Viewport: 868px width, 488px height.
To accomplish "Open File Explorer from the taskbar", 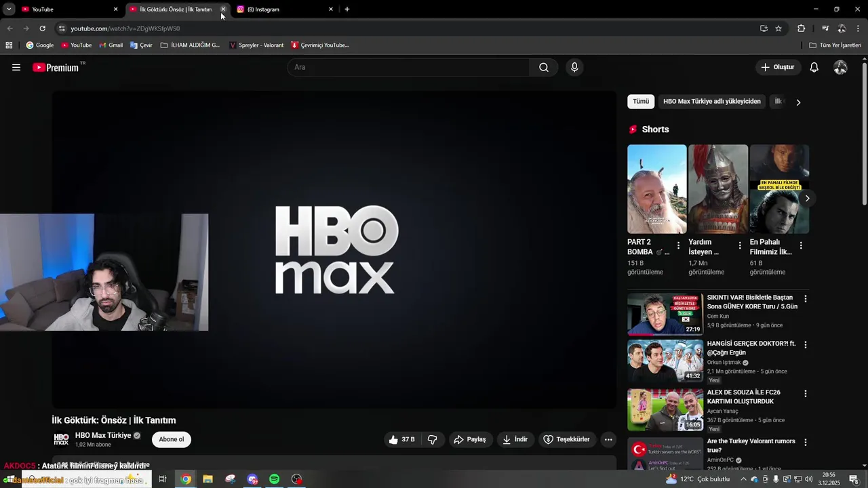I will pos(208,479).
